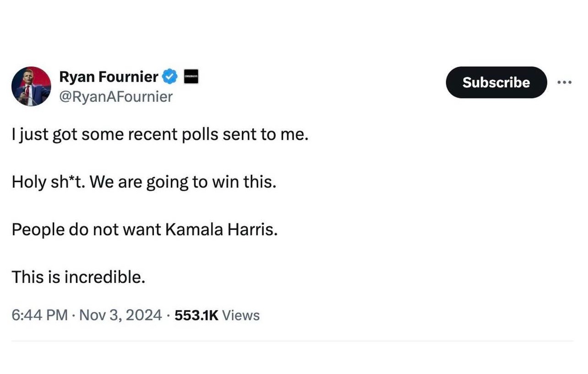This screenshot has height=374, width=588.
Task: Click the Views label after the count
Action: 240,315
